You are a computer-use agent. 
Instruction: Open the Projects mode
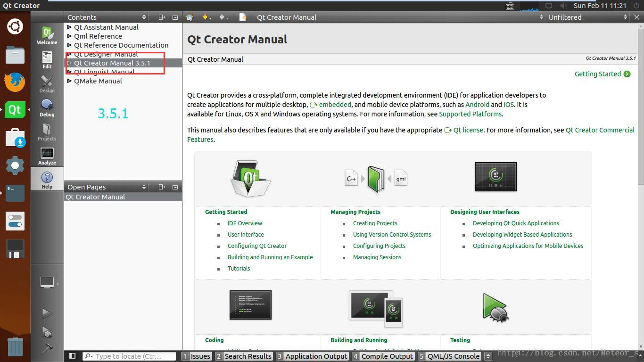coord(47,132)
